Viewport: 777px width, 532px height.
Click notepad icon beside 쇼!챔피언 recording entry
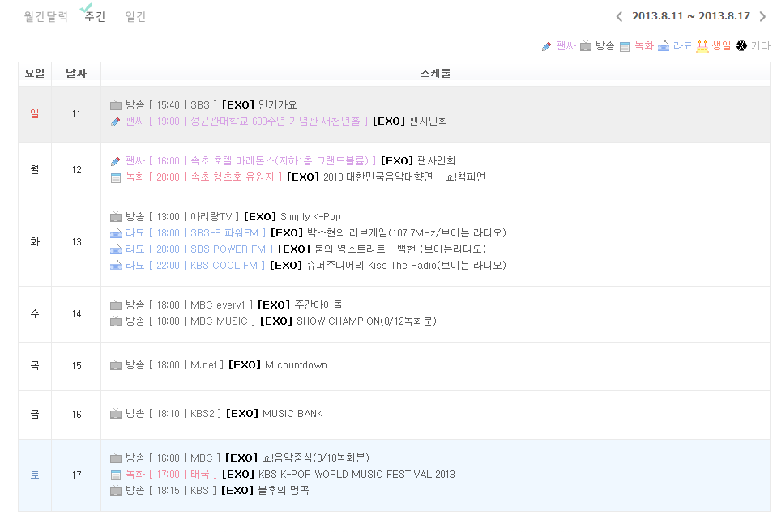click(x=116, y=177)
